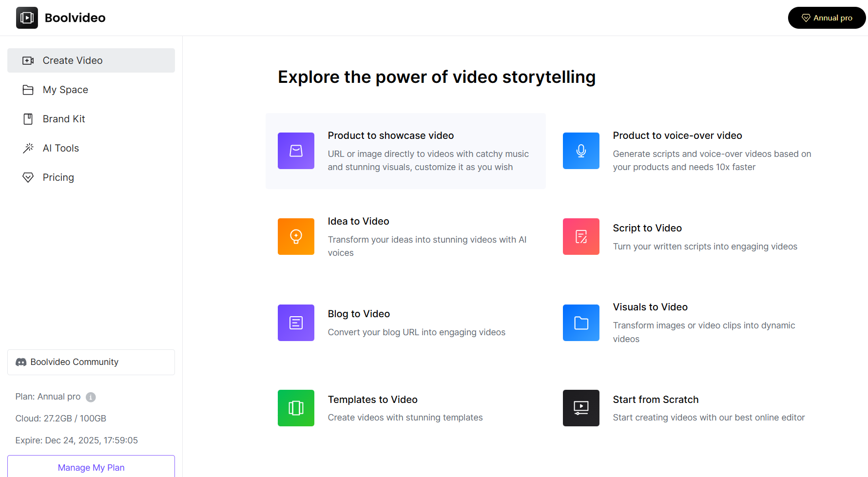Click the purple Blog to Video icon

click(x=296, y=323)
